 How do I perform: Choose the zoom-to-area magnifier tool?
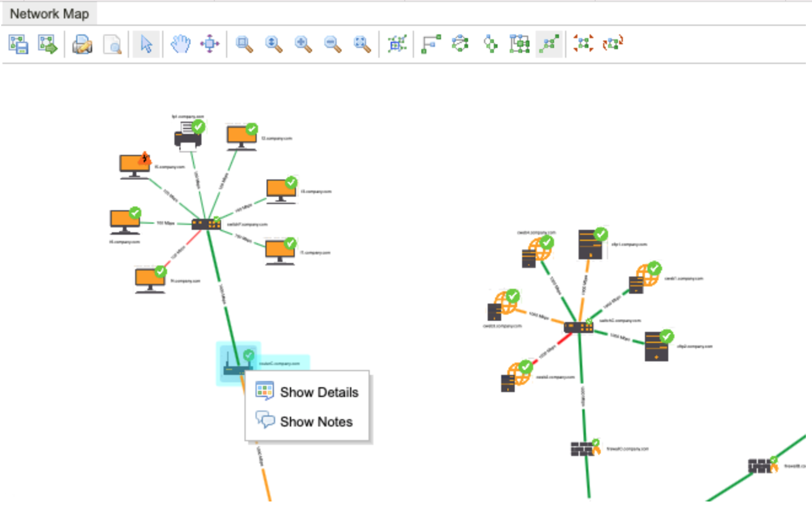point(244,44)
